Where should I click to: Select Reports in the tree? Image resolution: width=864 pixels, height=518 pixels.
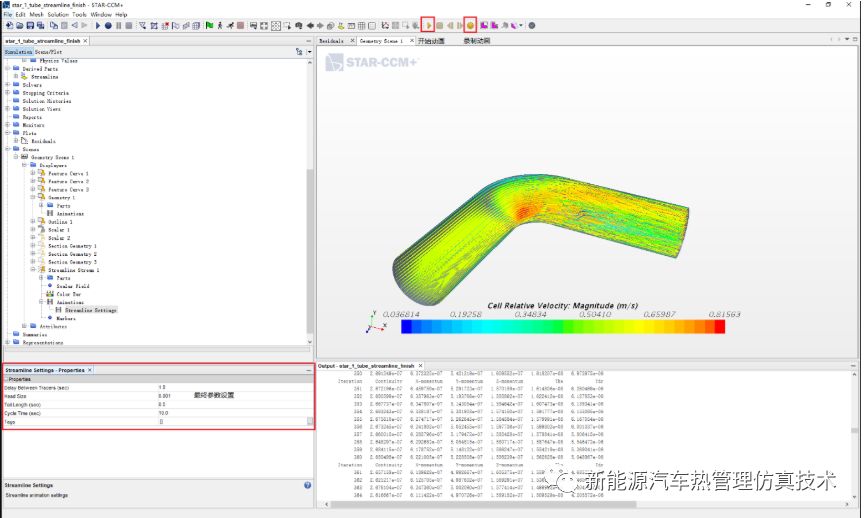click(32, 117)
